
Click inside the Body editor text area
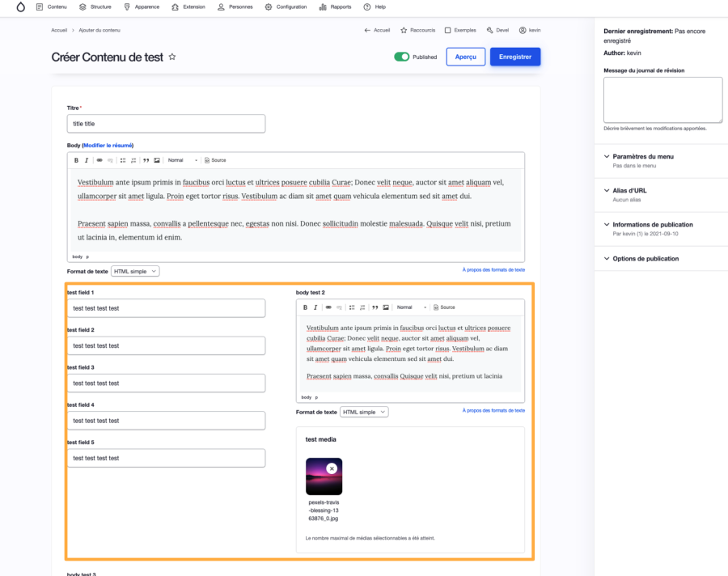(x=296, y=210)
